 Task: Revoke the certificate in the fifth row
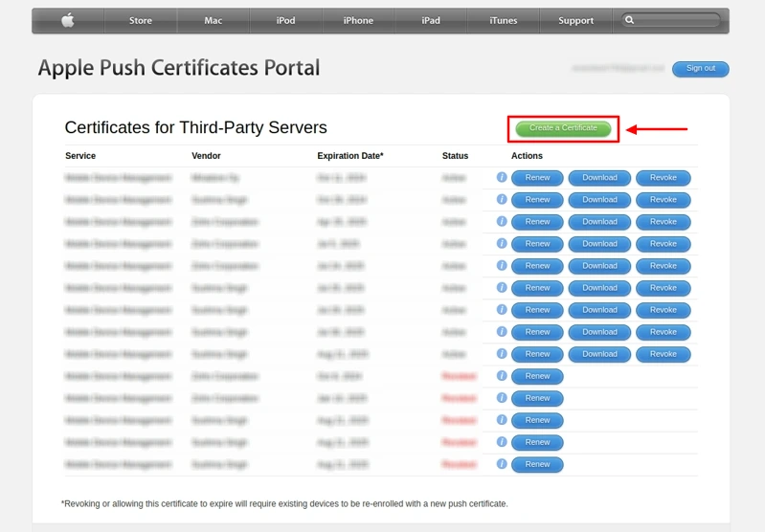click(x=664, y=266)
